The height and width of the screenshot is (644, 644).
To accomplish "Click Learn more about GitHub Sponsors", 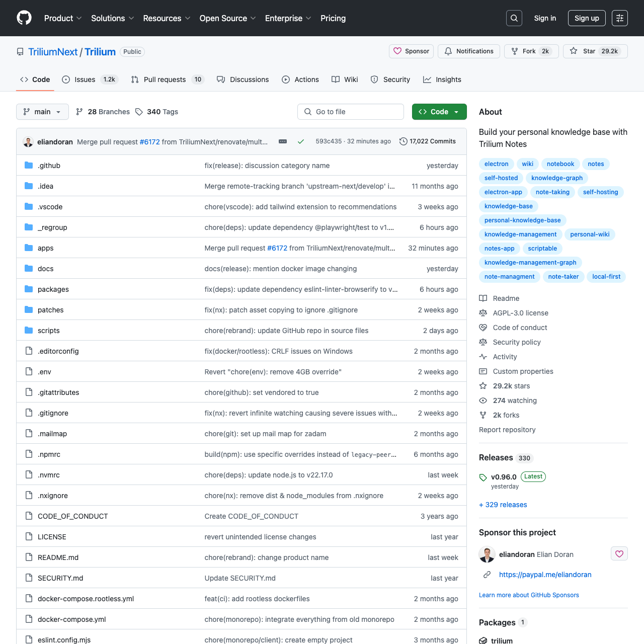I will [529, 595].
